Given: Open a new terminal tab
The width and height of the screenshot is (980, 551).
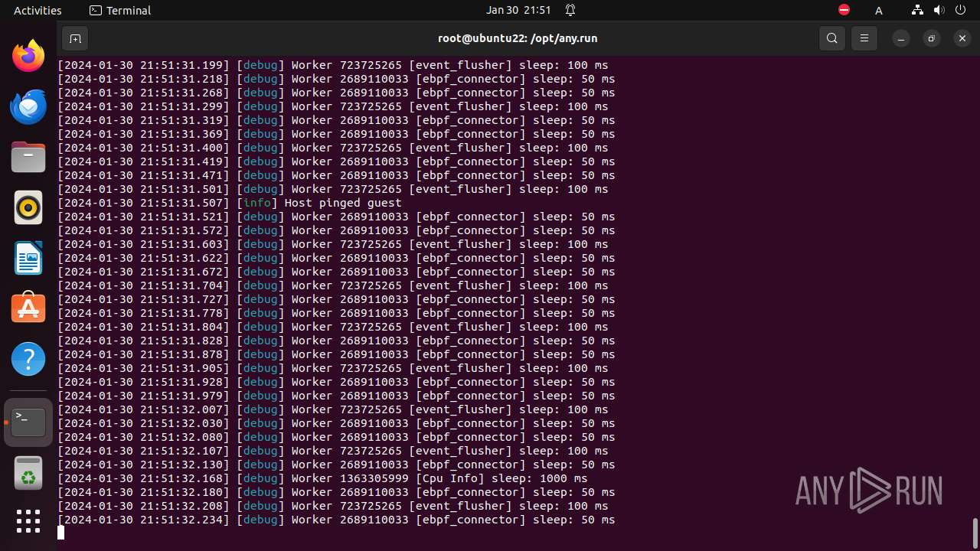Looking at the screenshot, I should click(x=75, y=38).
